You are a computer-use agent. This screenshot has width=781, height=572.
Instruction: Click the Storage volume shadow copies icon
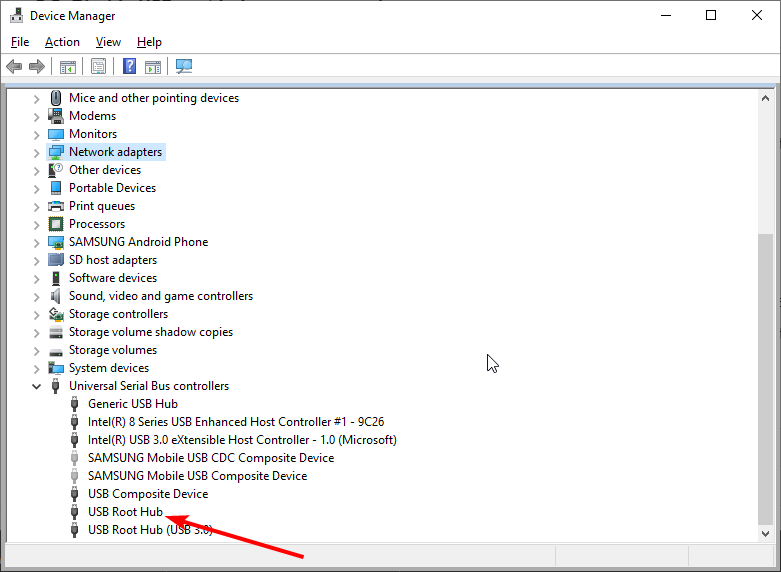[x=56, y=332]
